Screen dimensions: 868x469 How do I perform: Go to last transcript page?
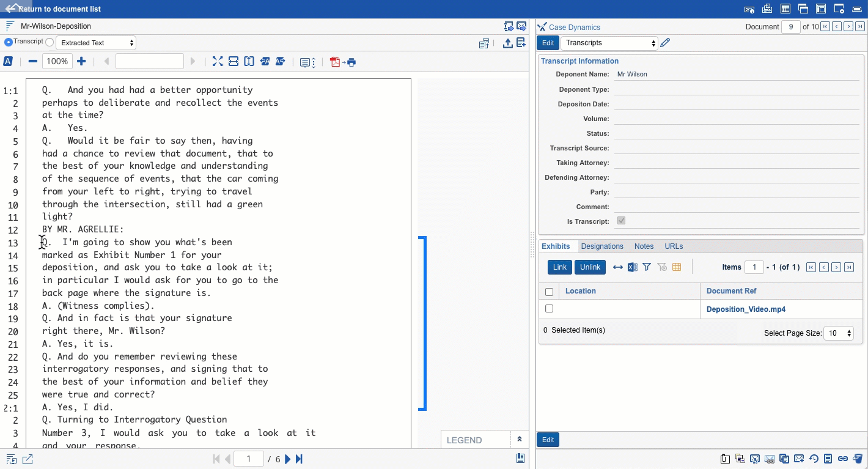pyautogui.click(x=300, y=459)
